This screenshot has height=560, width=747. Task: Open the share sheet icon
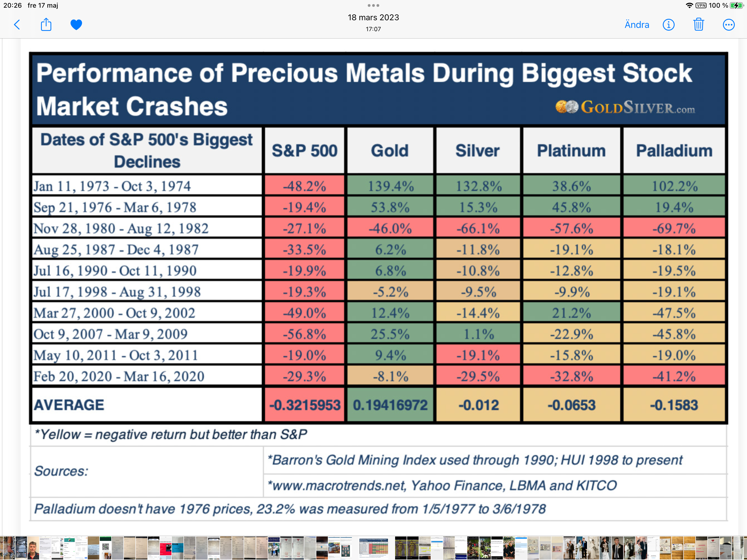tap(46, 25)
